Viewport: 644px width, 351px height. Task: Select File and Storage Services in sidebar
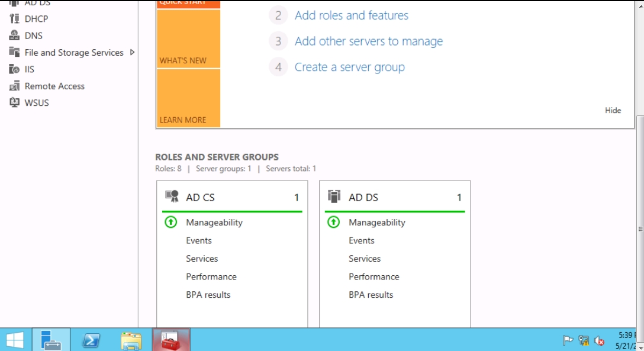74,52
